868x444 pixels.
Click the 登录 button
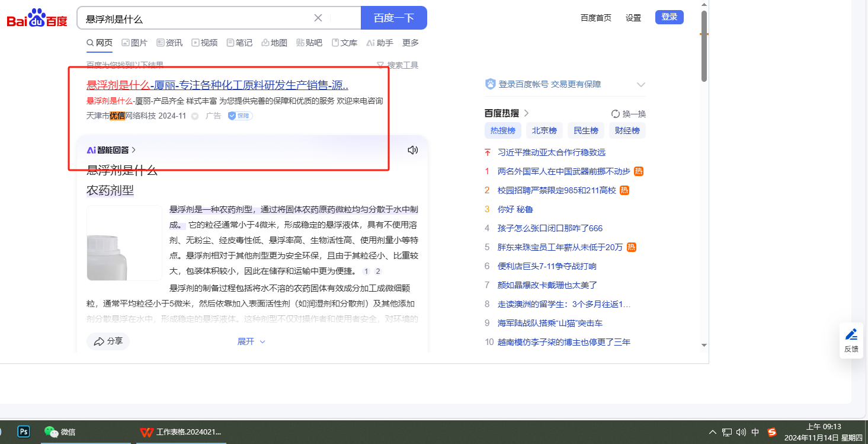pos(669,17)
